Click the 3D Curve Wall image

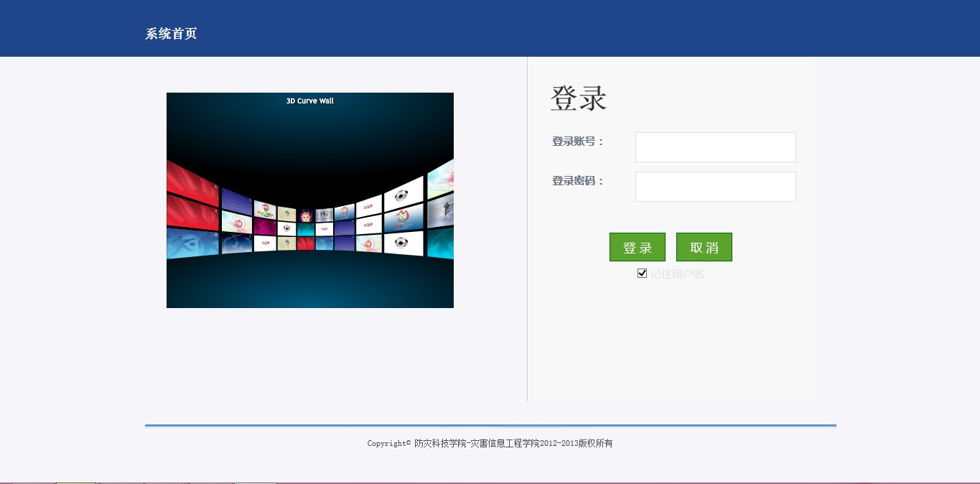[x=310, y=200]
